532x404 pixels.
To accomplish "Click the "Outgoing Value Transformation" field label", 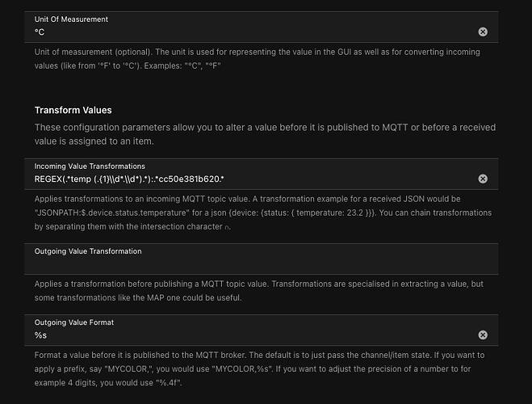I will pos(88,251).
